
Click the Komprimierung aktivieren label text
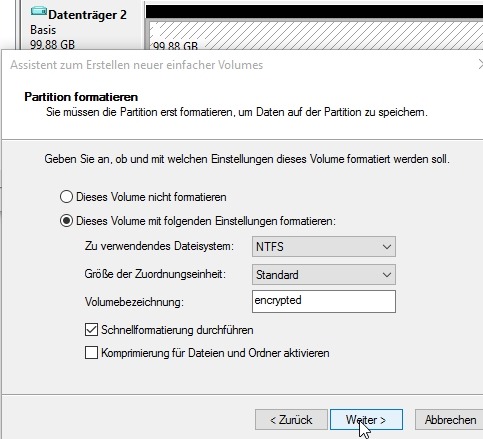(x=215, y=353)
